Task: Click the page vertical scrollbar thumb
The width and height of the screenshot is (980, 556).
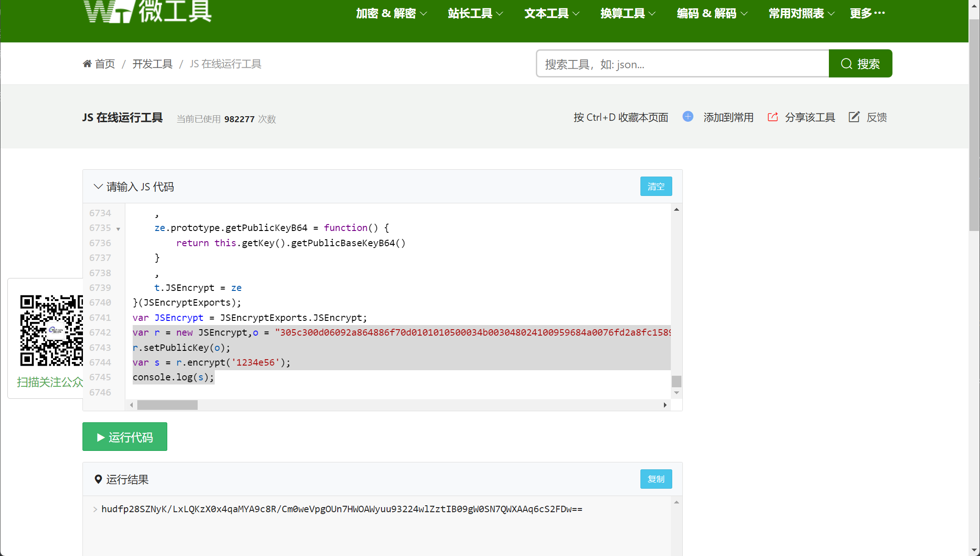Action: click(x=974, y=124)
